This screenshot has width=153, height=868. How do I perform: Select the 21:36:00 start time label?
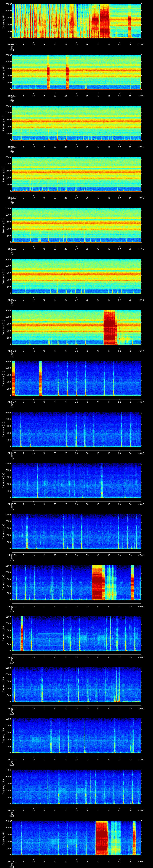click(x=12, y=44)
